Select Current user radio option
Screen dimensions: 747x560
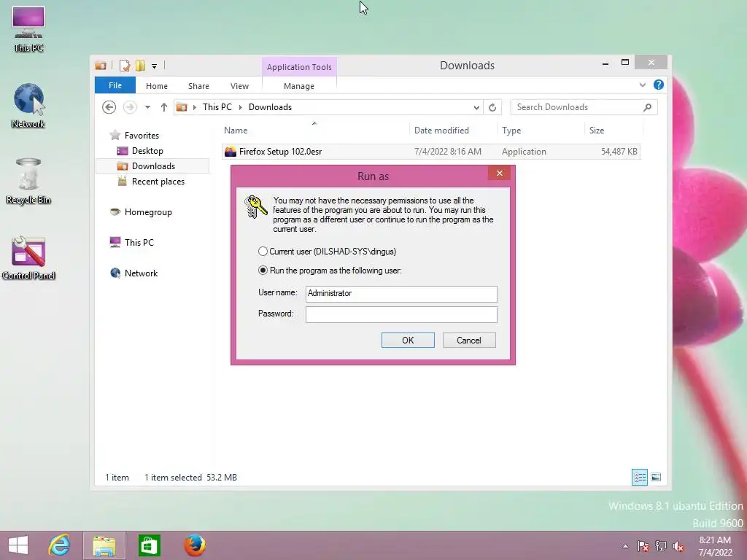pos(263,252)
